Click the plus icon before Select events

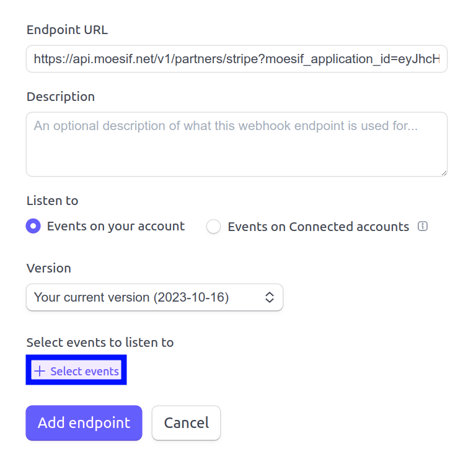tap(40, 371)
